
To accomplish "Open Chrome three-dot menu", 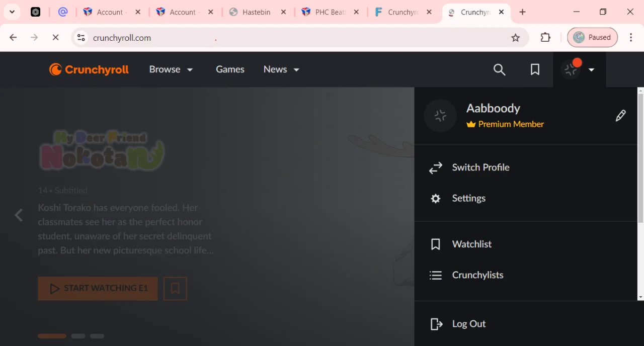I will coord(631,37).
